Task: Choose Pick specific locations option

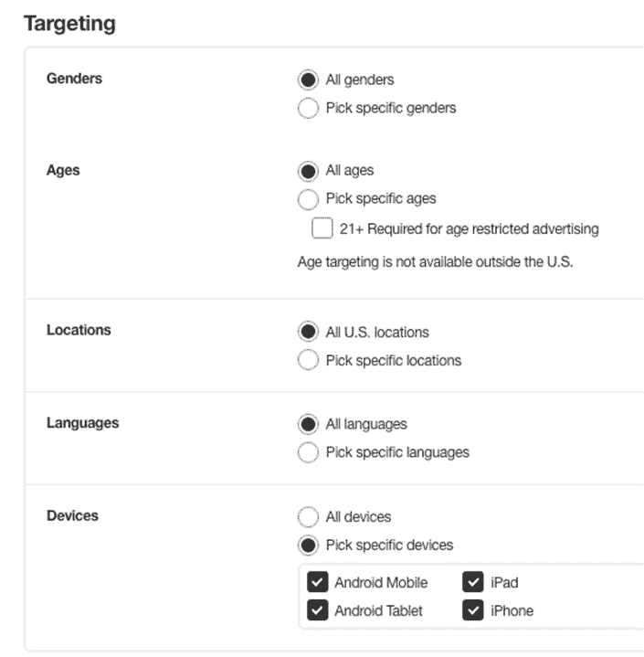Action: coord(309,361)
